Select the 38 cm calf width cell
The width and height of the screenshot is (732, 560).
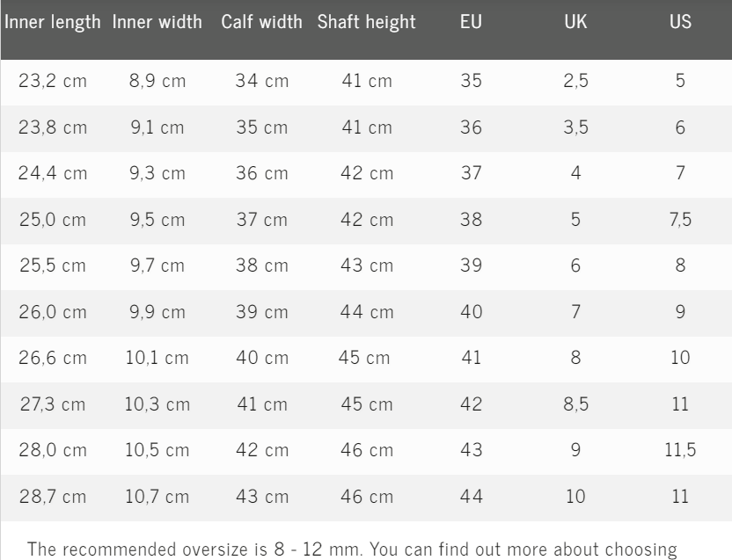(262, 265)
